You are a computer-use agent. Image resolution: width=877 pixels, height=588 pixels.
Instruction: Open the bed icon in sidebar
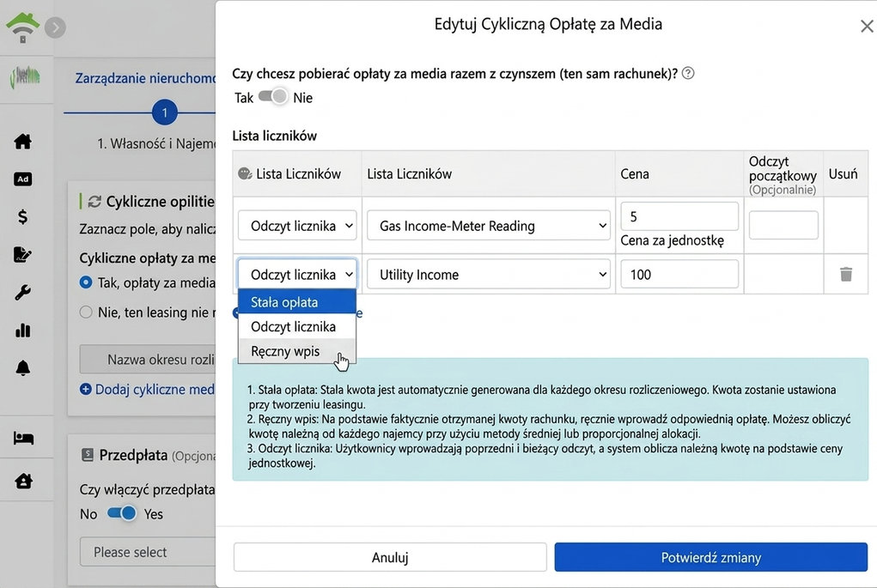[x=23, y=438]
